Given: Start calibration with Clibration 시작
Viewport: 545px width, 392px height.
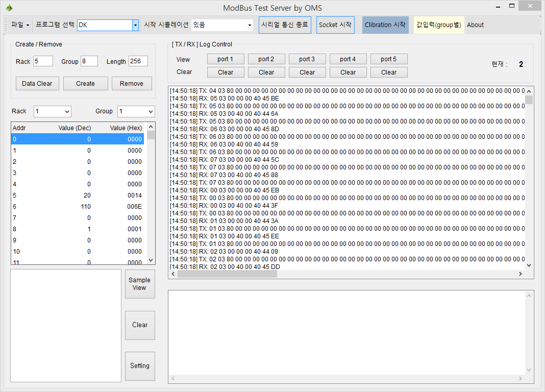Looking at the screenshot, I should 385,24.
